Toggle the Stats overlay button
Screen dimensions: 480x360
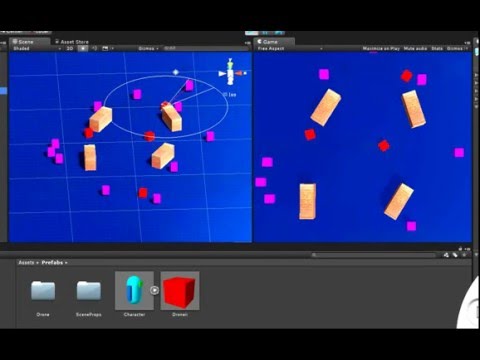pos(437,49)
